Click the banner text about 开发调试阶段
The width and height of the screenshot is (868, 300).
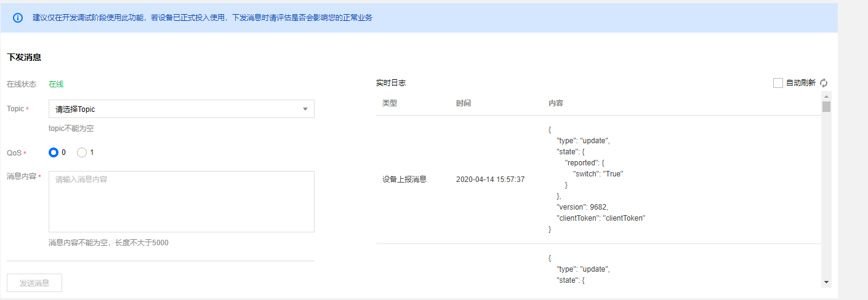click(x=203, y=18)
